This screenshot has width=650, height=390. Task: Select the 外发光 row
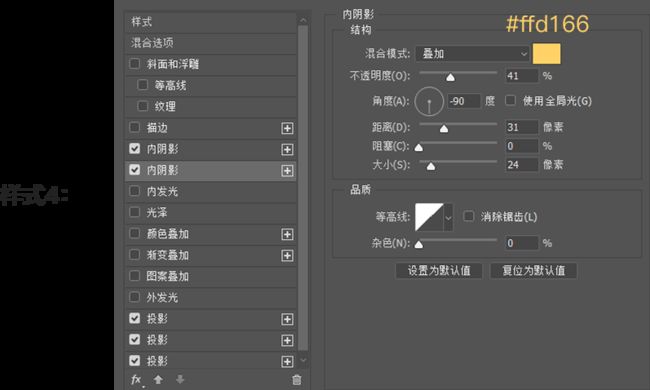(211, 298)
